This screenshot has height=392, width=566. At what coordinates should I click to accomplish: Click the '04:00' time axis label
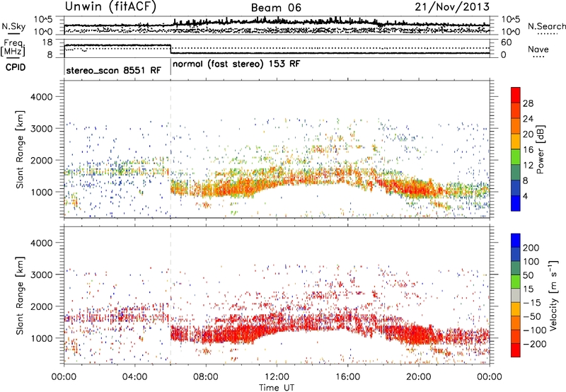[x=134, y=377]
